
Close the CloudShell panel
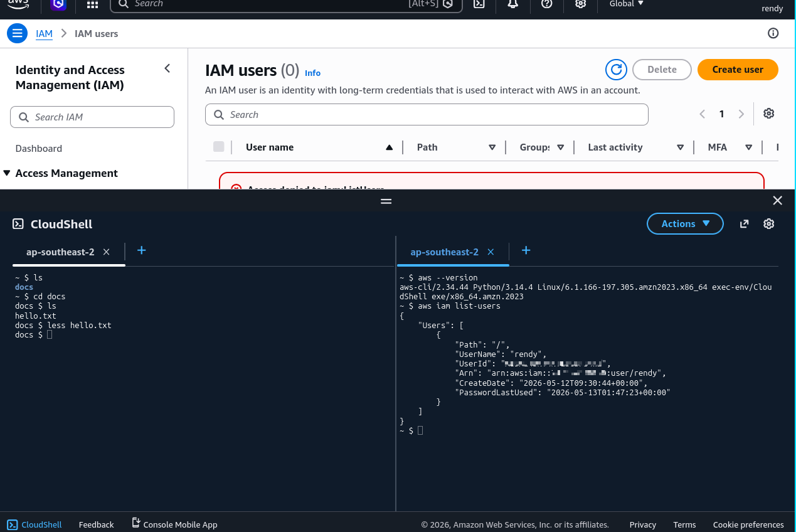point(778,201)
